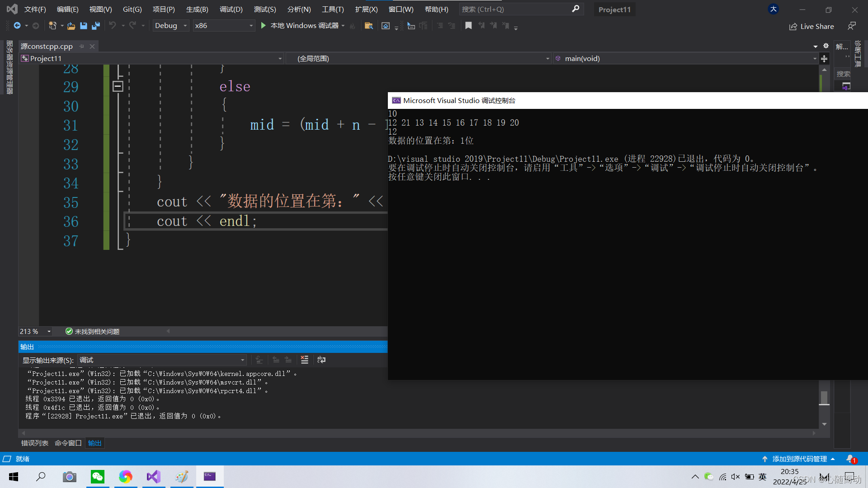Open the 213 % zoom dropdown
Viewport: 868px width, 488px height.
[35, 332]
